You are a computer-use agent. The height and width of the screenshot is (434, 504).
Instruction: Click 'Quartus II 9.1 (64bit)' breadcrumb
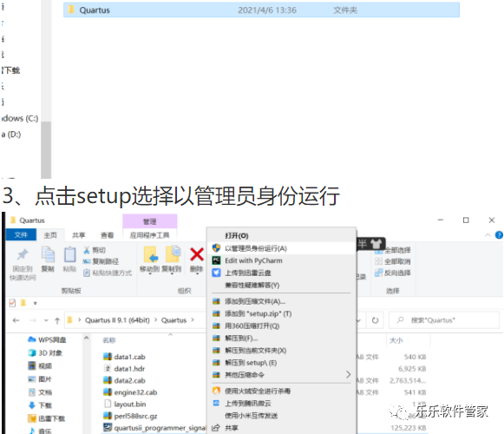[117, 320]
